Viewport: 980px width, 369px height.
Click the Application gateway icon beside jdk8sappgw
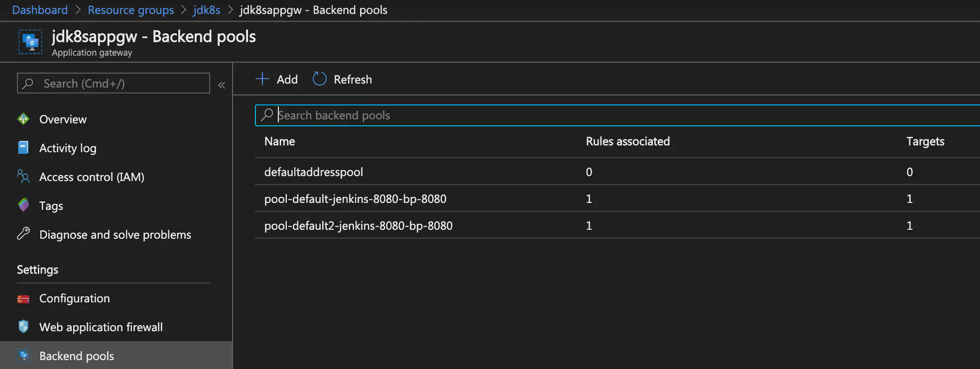pos(30,41)
